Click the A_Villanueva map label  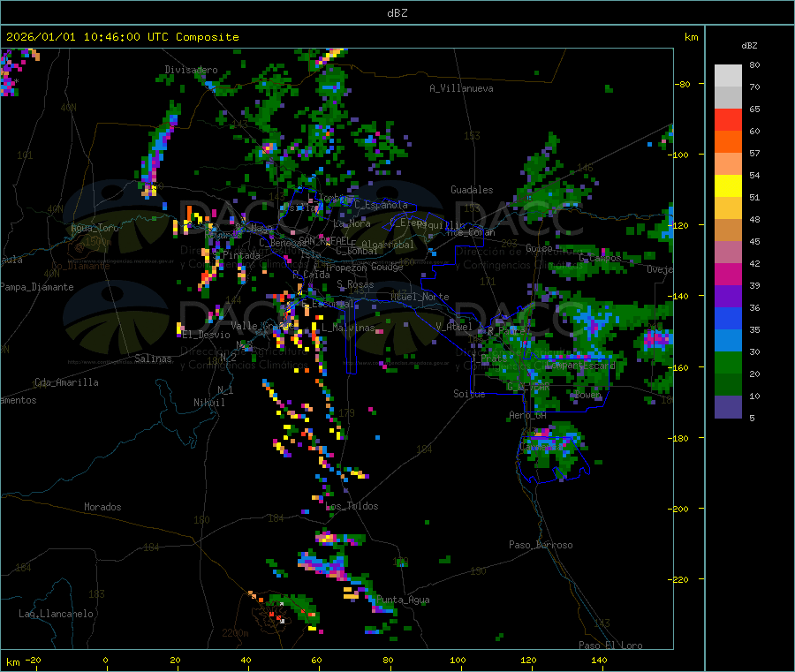click(x=461, y=88)
